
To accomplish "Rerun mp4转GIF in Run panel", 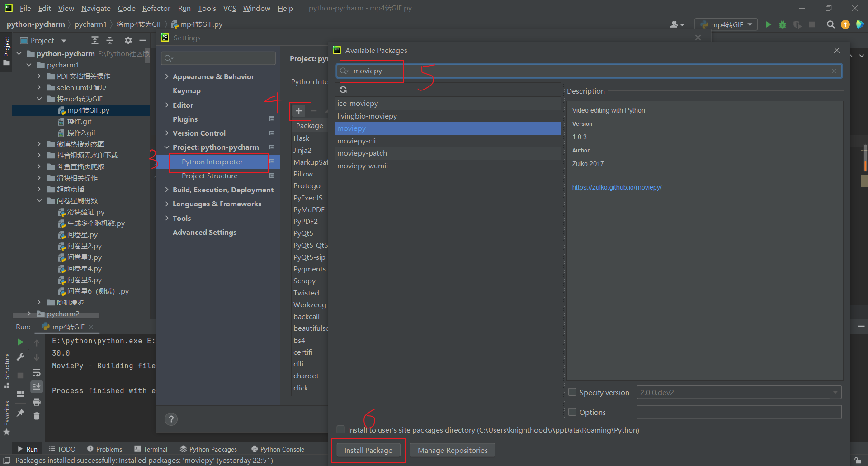I will point(20,342).
